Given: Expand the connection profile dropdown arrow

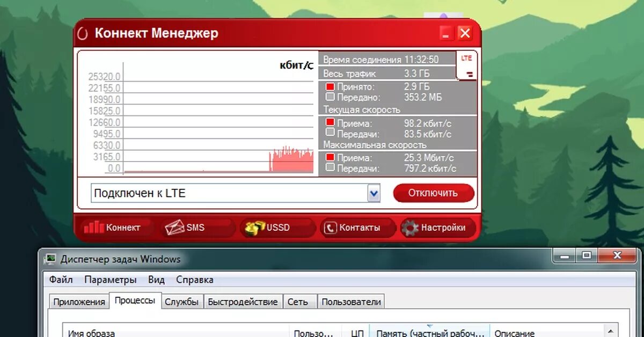Looking at the screenshot, I should point(374,193).
